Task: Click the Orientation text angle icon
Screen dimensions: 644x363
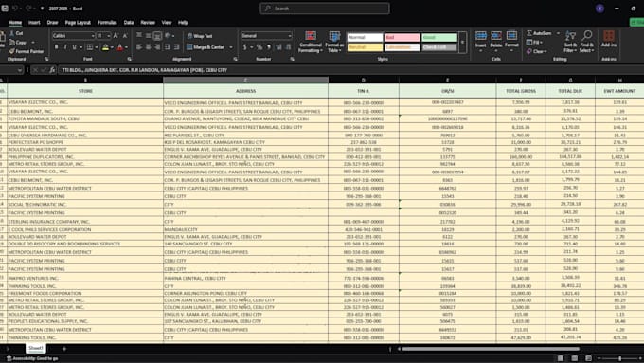Action: point(168,36)
